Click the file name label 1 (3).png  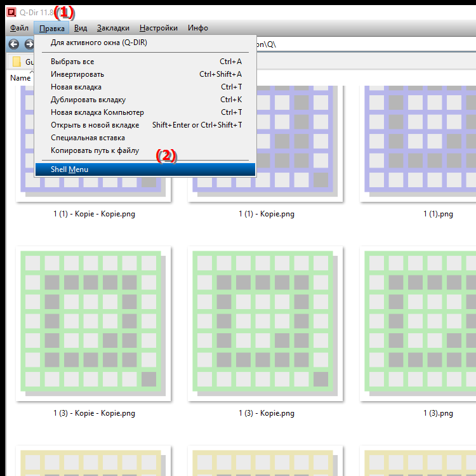(438, 413)
